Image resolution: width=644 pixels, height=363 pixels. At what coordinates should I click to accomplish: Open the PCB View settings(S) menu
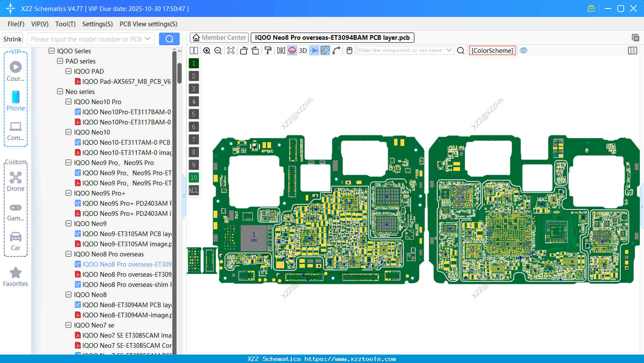point(148,24)
